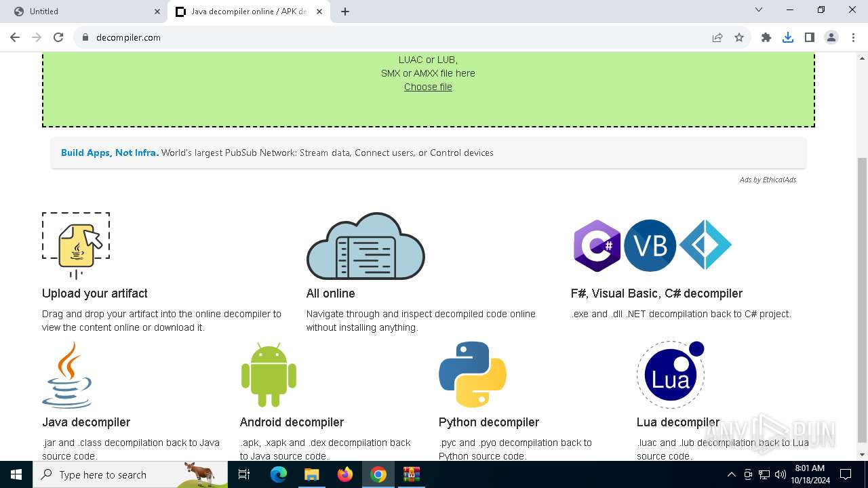This screenshot has height=488, width=868.
Task: Go back with the browser back arrow
Action: (15, 37)
